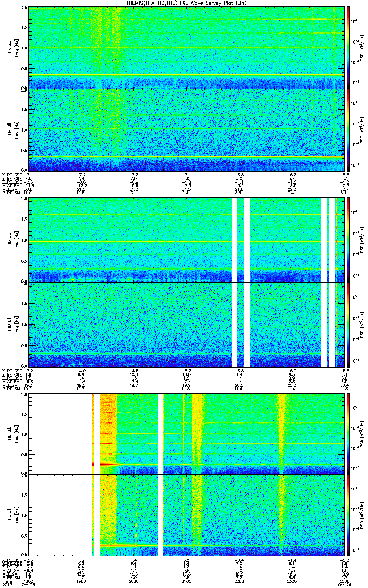Click the THD B-perpendicular freq [Hz] axis label
The height and width of the screenshot is (588, 368).
point(16,240)
